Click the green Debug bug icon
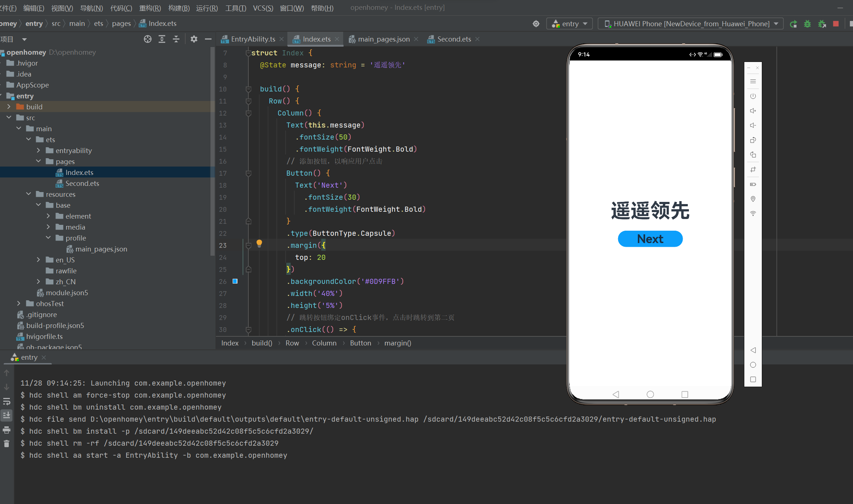Viewport: 853px width, 504px height. [807, 24]
